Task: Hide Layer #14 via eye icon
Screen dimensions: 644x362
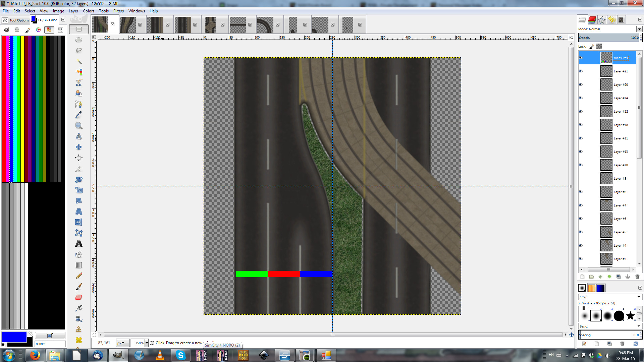Action: point(581,98)
